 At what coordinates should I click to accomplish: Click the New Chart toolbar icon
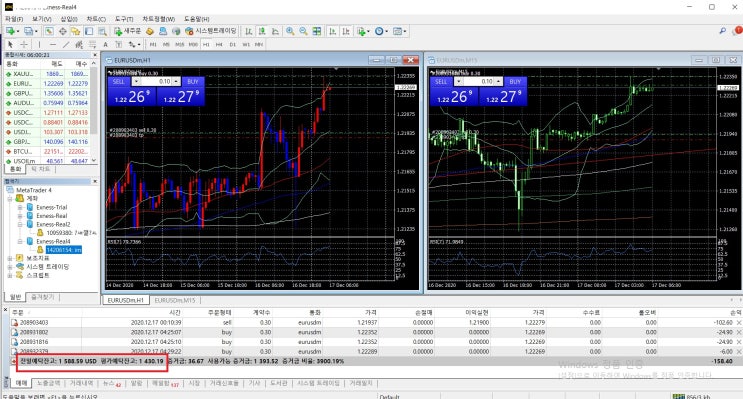[10, 31]
